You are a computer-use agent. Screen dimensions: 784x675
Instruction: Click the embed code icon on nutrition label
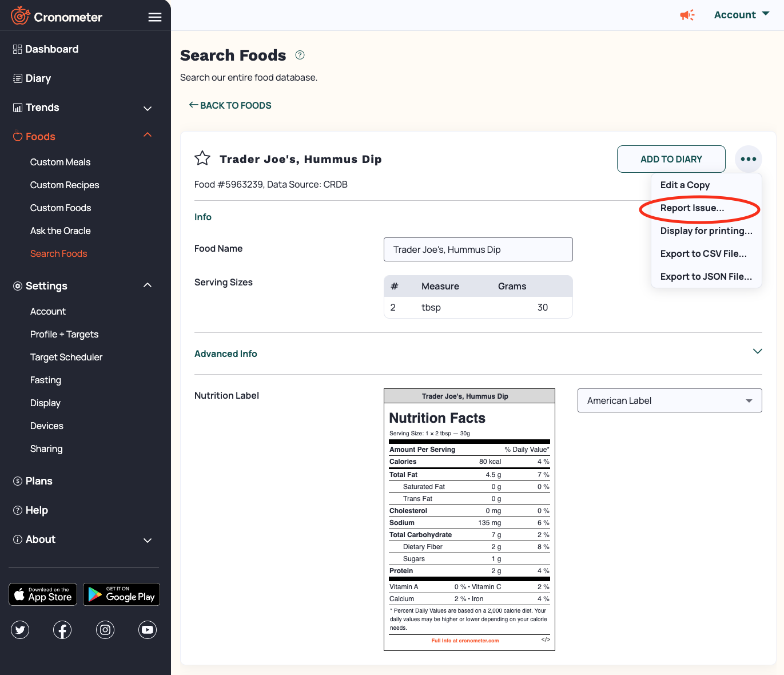point(546,640)
